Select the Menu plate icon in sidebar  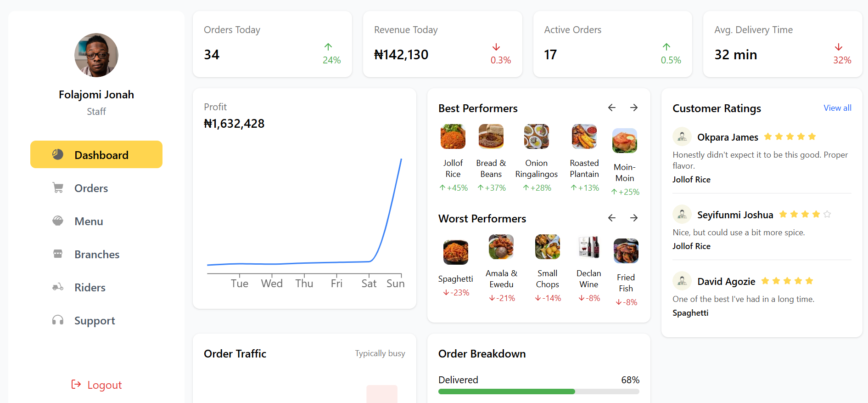click(x=58, y=221)
